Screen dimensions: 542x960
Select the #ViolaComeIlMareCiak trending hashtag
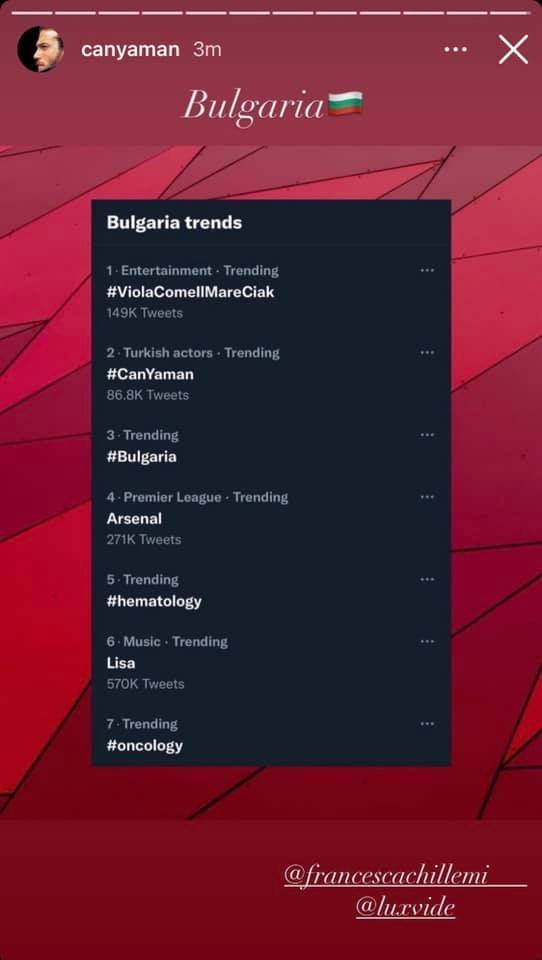point(190,292)
